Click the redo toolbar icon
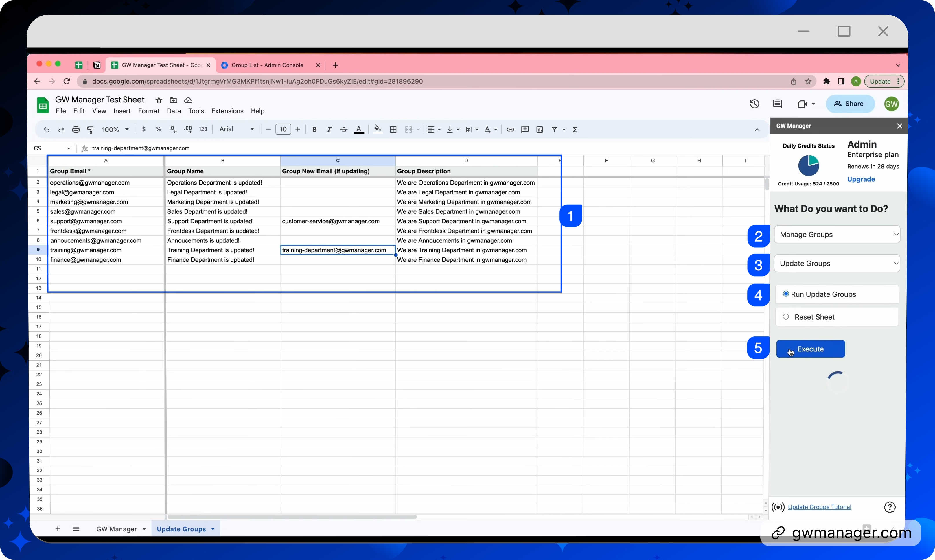 click(61, 129)
